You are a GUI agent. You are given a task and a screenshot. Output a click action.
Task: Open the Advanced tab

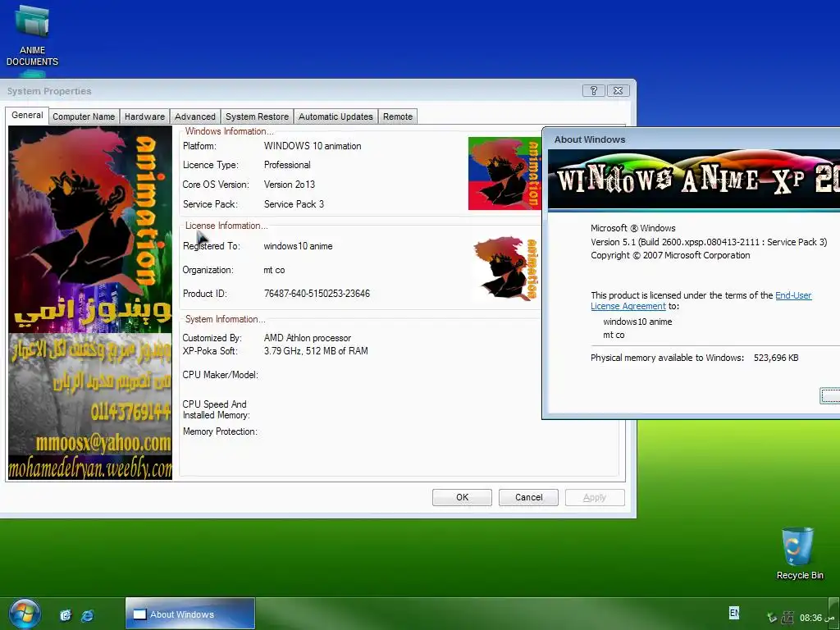(x=195, y=116)
